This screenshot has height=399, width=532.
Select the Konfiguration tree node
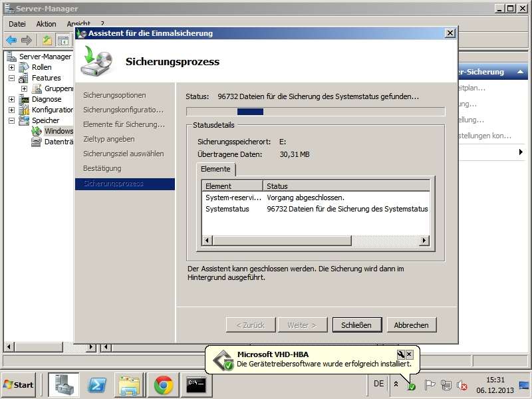tap(53, 110)
